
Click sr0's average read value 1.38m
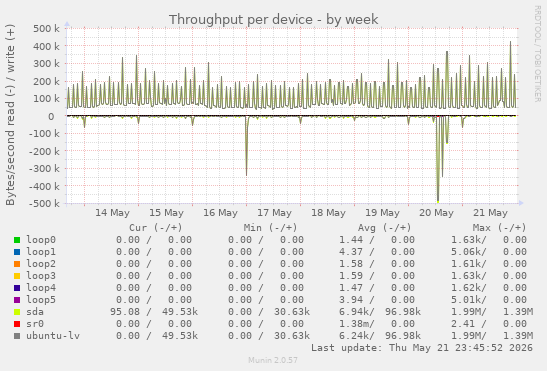[x=354, y=324]
